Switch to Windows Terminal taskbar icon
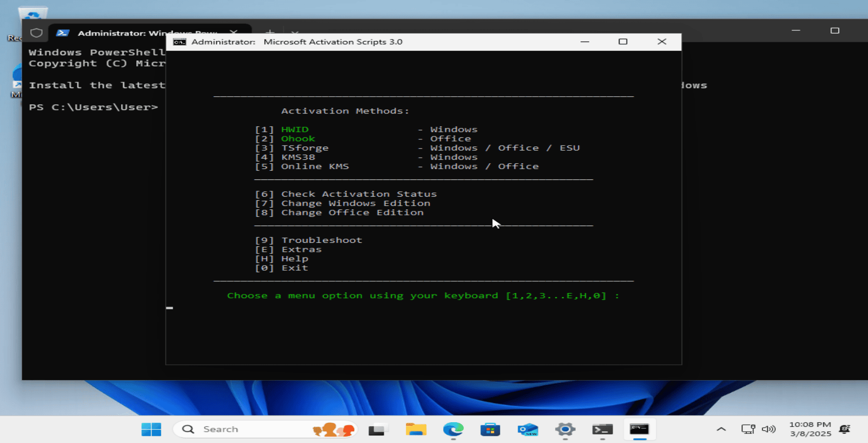The image size is (868, 443). click(x=602, y=430)
